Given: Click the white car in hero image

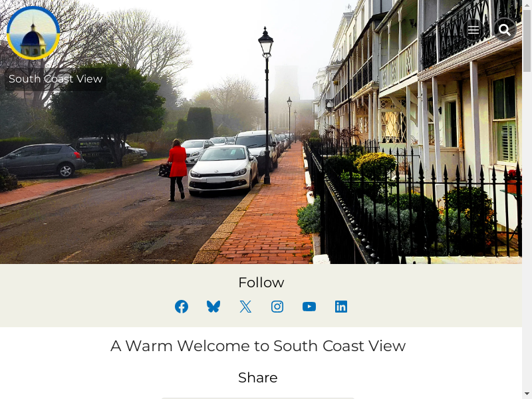Looking at the screenshot, I should point(223,170).
